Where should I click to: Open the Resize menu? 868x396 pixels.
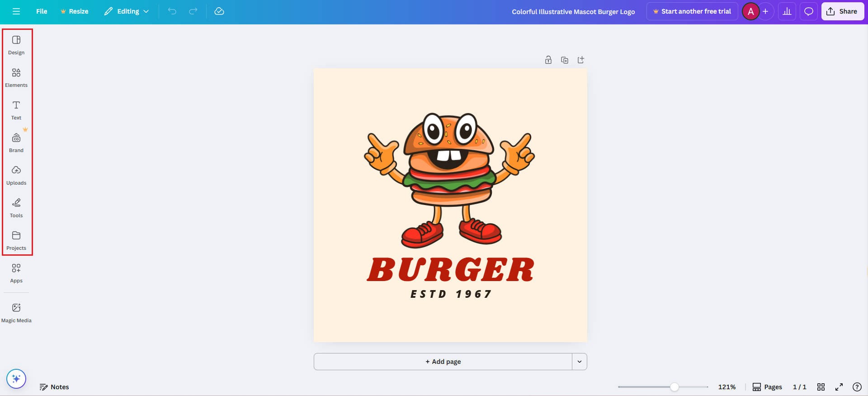click(75, 11)
